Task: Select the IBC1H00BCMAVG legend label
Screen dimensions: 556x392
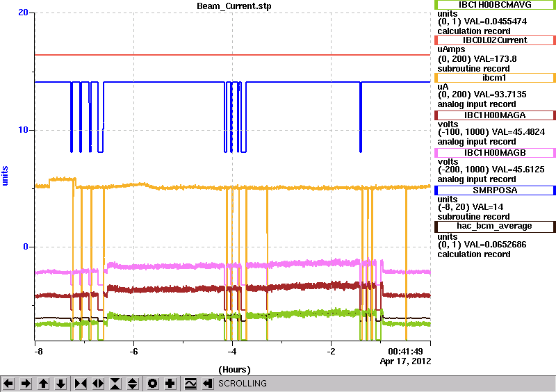Action: (x=495, y=4)
